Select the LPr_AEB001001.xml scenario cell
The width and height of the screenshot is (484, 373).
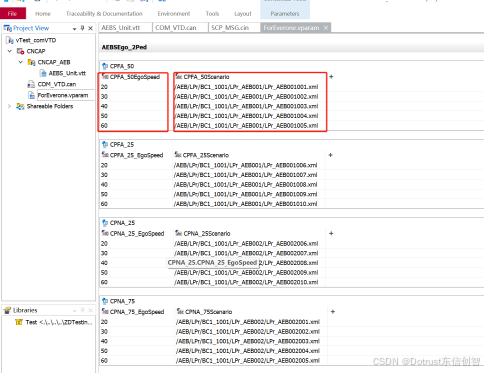coord(246,87)
